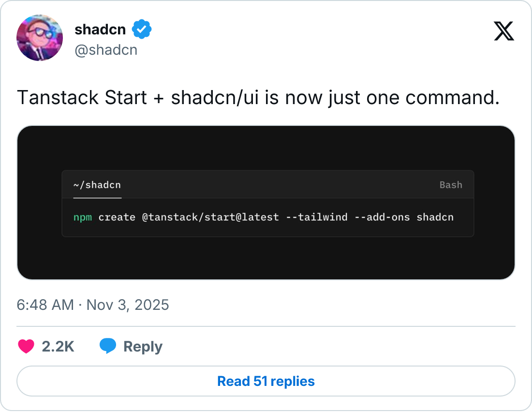The image size is (532, 413).
Task: Click the green npm keyword
Action: point(82,217)
